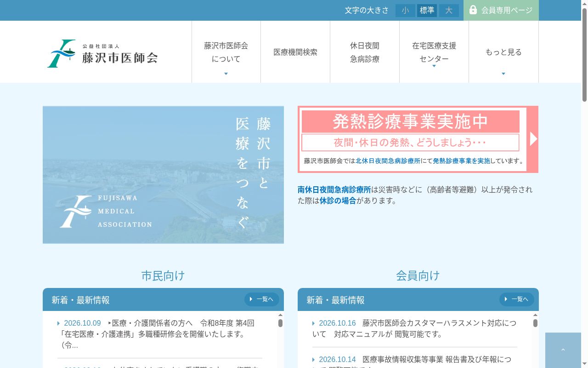Set text size to 大
The image size is (588, 368).
pos(449,11)
